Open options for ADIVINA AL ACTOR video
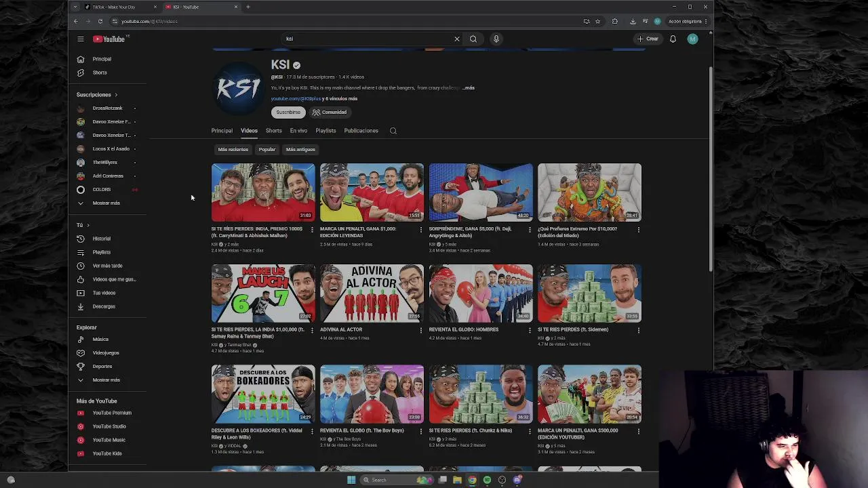Viewport: 868px width, 488px height. (421, 330)
